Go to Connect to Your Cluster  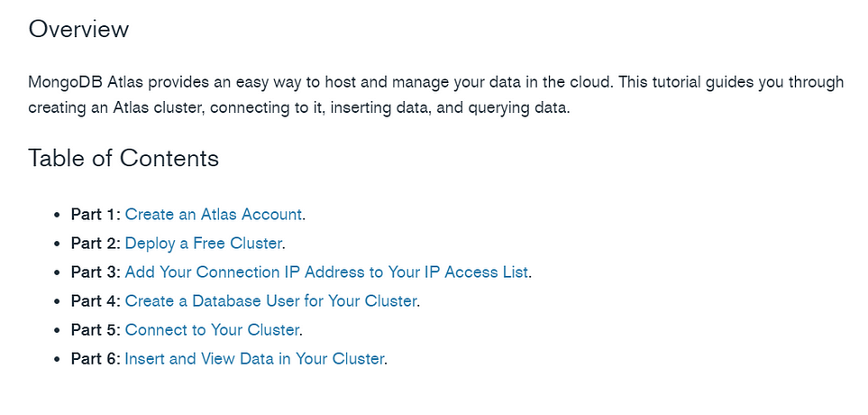tap(213, 329)
